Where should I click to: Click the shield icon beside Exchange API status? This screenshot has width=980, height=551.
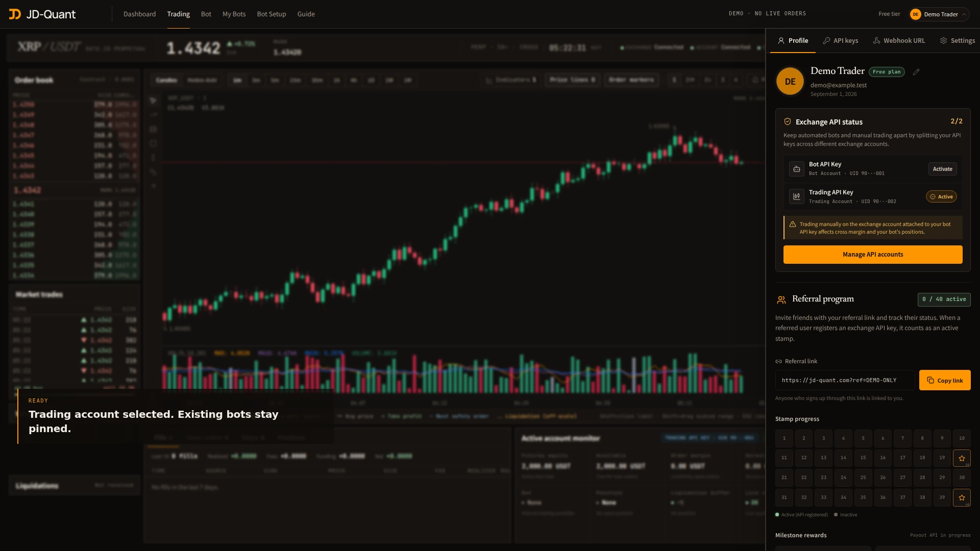[x=787, y=121]
